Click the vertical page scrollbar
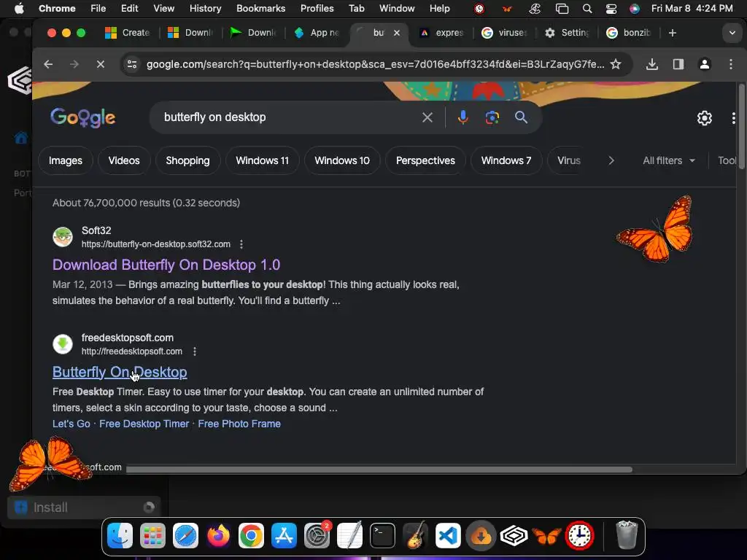The image size is (747, 560). click(741, 126)
